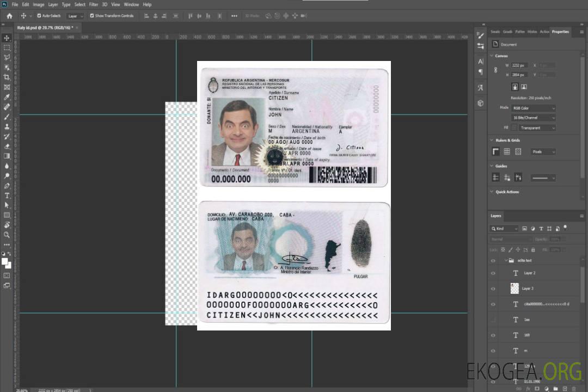588x392 pixels.
Task: Hide the 'Layer 2' text layer
Action: [x=493, y=273]
